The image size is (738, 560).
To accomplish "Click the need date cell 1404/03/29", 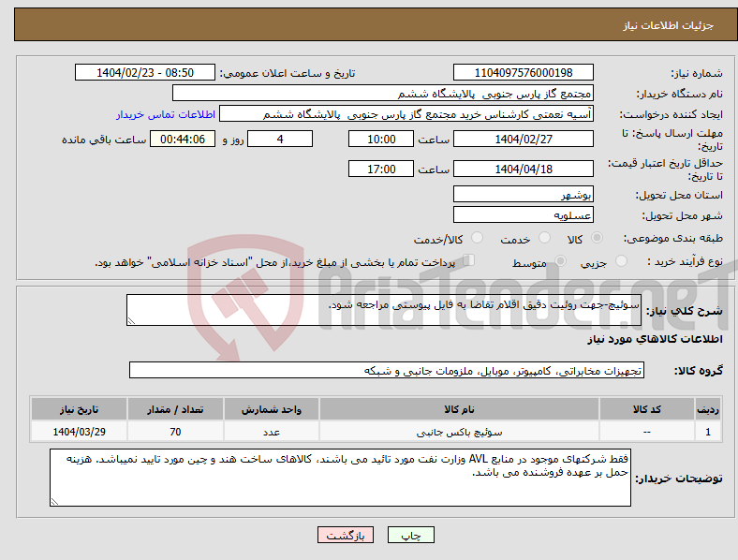I will click(79, 432).
